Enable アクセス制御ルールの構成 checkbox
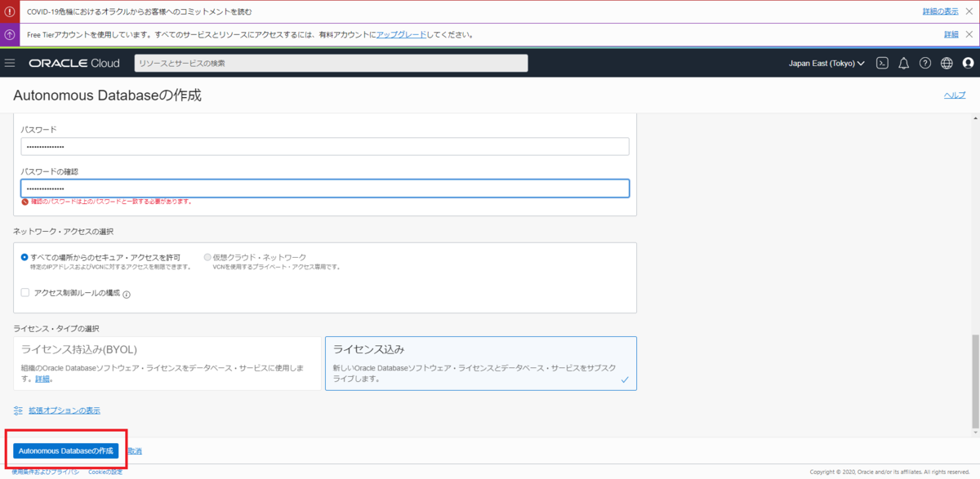The image size is (980, 479). (25, 292)
